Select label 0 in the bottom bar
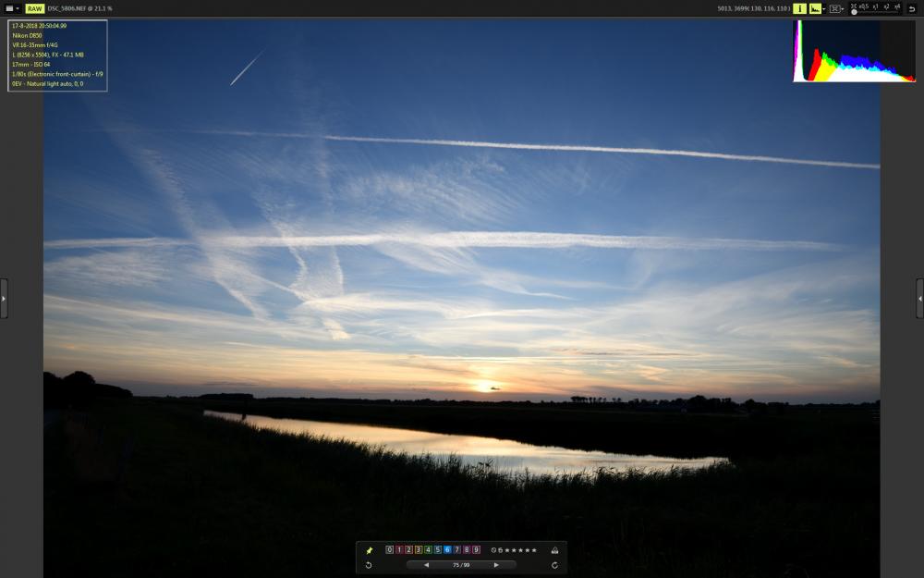This screenshot has width=924, height=578. point(390,549)
